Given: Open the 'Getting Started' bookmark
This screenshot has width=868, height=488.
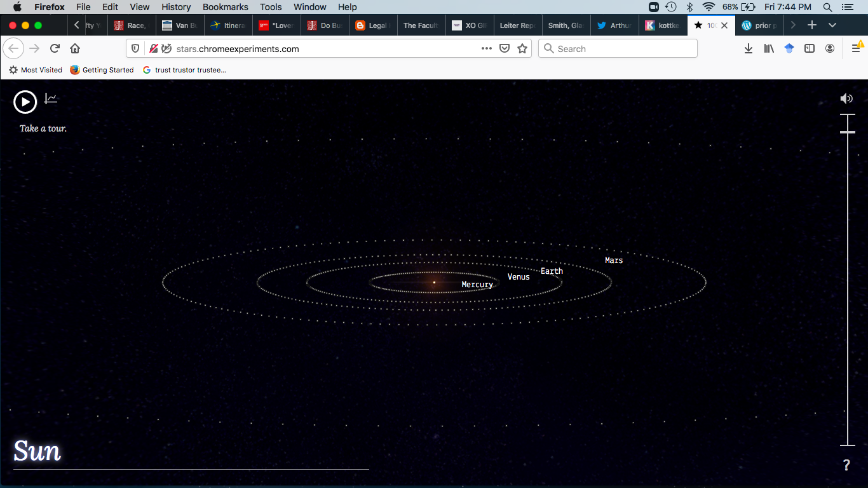Looking at the screenshot, I should pos(102,70).
